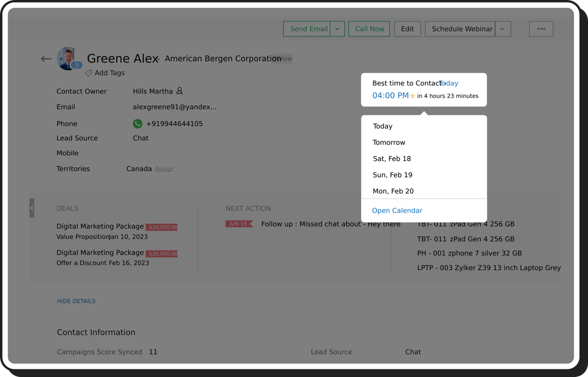
Task: Click the Add Tags tag icon
Action: (x=88, y=73)
